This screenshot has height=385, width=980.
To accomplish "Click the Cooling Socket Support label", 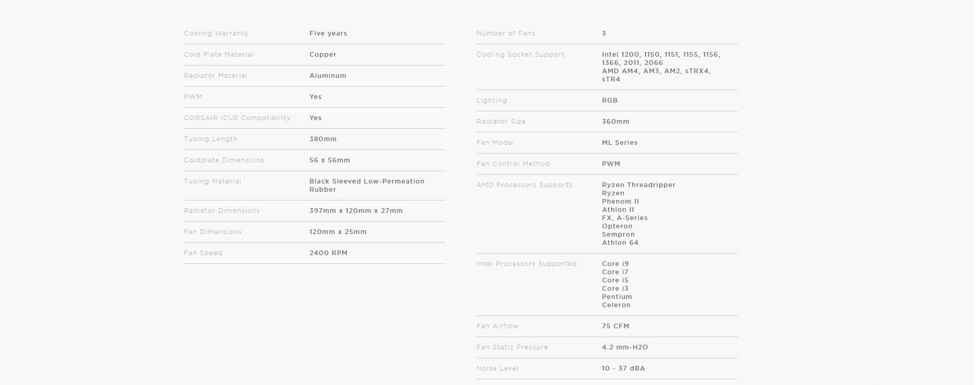I will tap(520, 55).
